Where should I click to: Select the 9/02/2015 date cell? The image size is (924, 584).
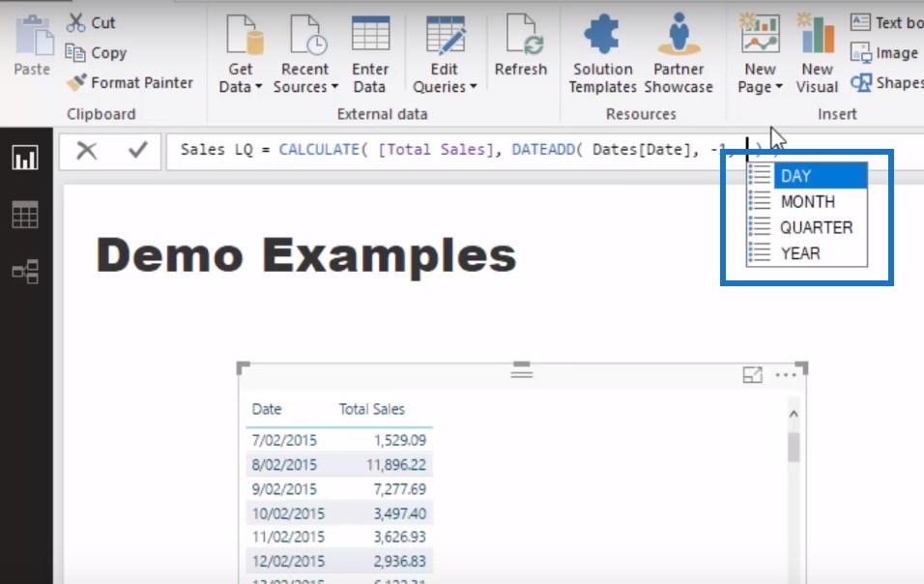tap(284, 489)
